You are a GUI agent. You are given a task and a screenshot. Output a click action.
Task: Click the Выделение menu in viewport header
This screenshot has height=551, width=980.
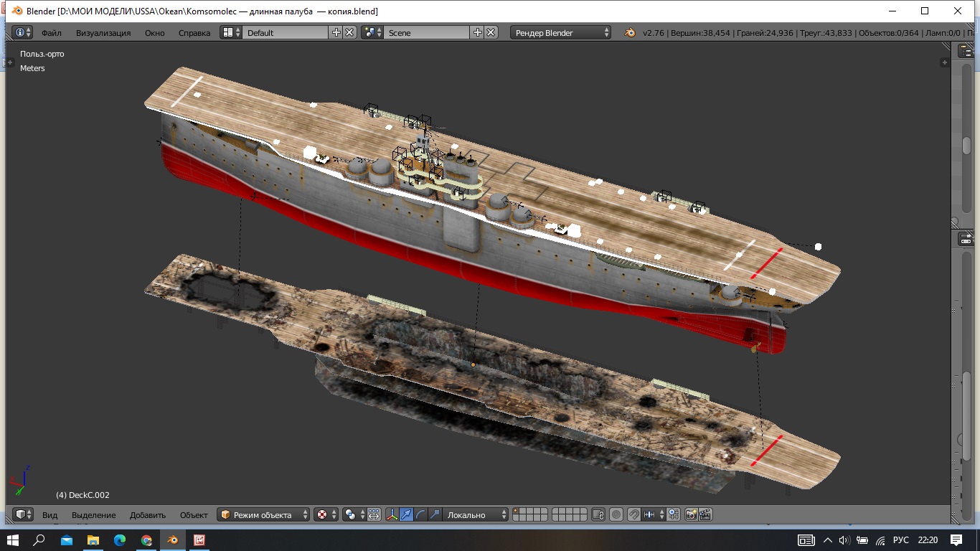pyautogui.click(x=93, y=515)
